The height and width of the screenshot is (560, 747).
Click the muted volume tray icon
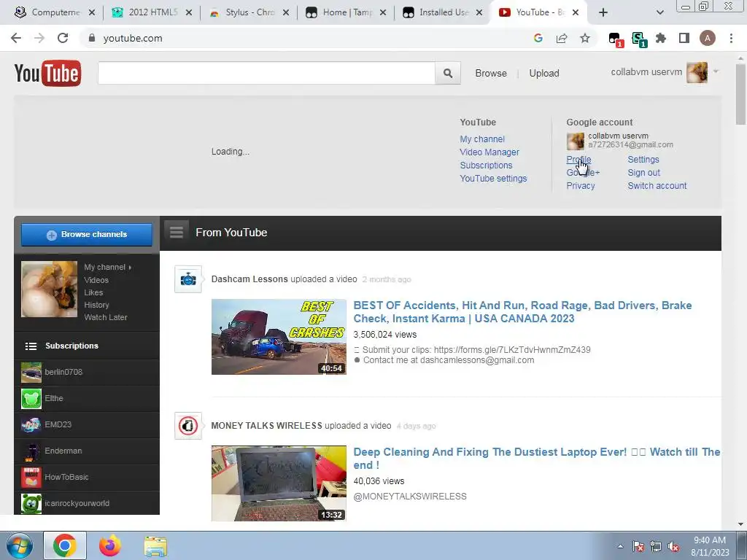673,546
